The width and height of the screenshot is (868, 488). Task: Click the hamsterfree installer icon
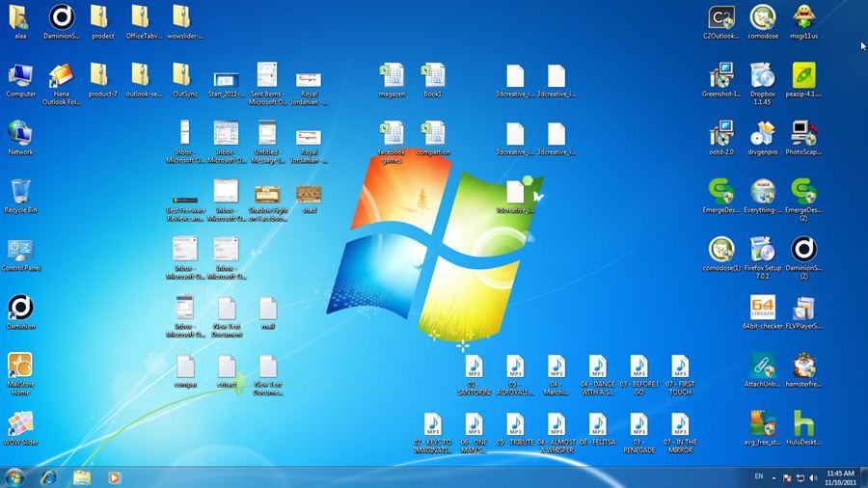click(803, 366)
